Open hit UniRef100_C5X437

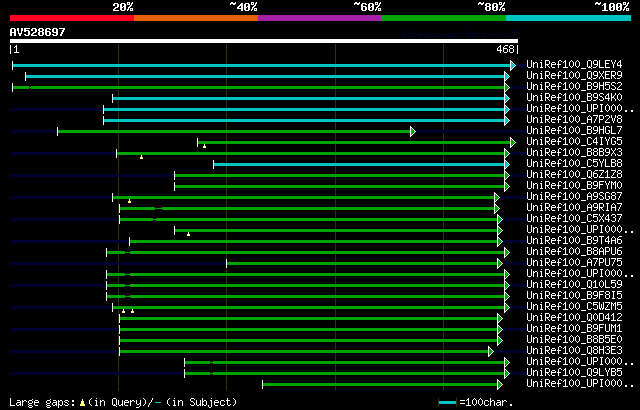pos(574,219)
